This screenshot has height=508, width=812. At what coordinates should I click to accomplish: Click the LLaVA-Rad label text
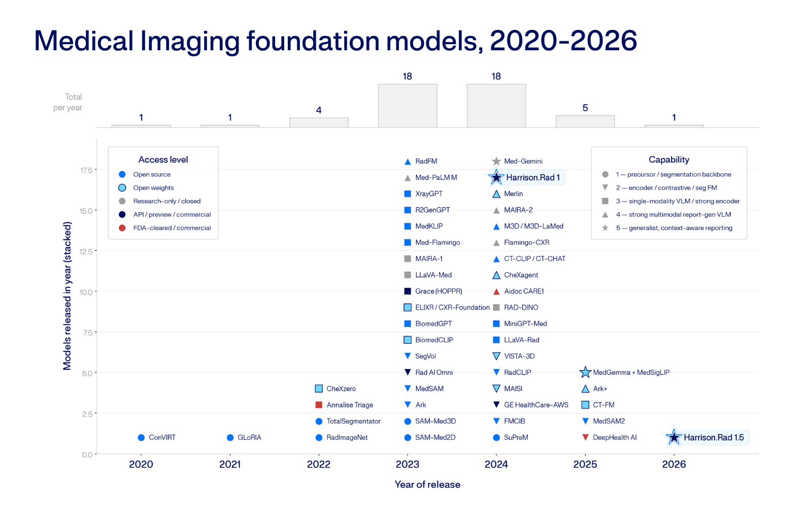pyautogui.click(x=521, y=340)
